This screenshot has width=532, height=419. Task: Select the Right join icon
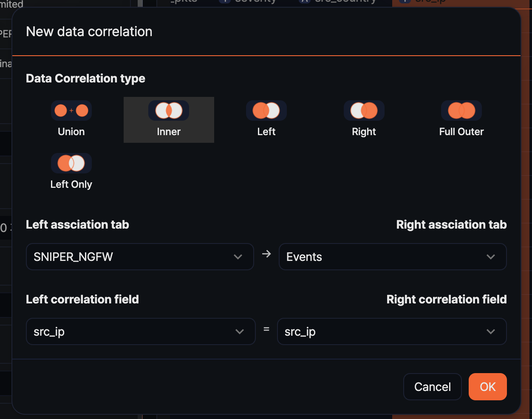(x=364, y=110)
